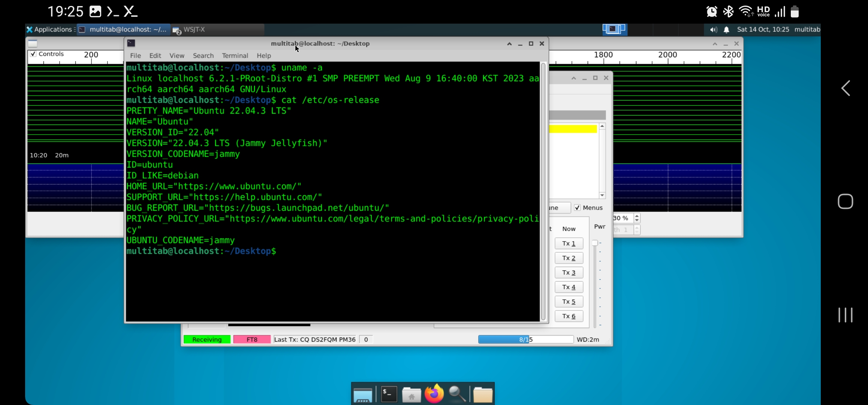The width and height of the screenshot is (868, 405).
Task: Open the Applications menu
Action: (x=50, y=30)
